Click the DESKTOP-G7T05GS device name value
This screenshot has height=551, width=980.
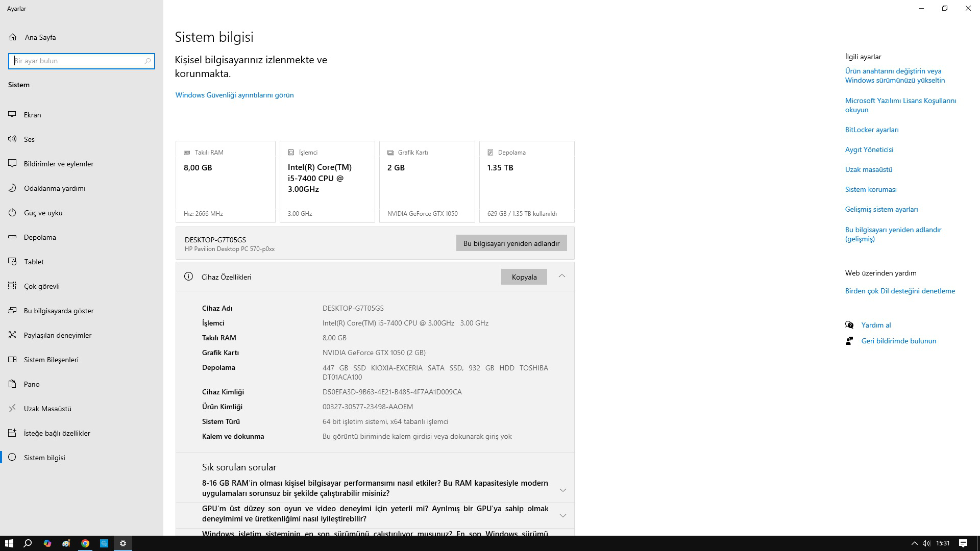tap(353, 308)
